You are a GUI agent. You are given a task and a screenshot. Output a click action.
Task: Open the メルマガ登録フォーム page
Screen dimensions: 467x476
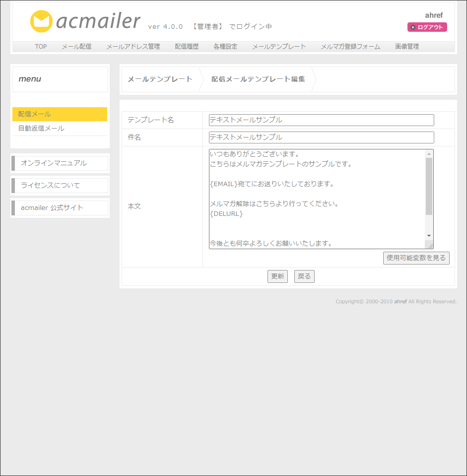click(350, 46)
